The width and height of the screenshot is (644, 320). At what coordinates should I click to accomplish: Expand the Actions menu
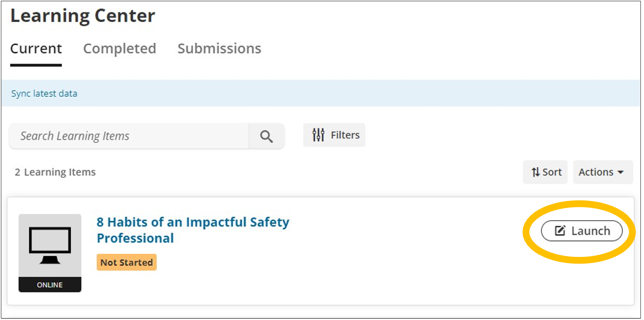(602, 172)
